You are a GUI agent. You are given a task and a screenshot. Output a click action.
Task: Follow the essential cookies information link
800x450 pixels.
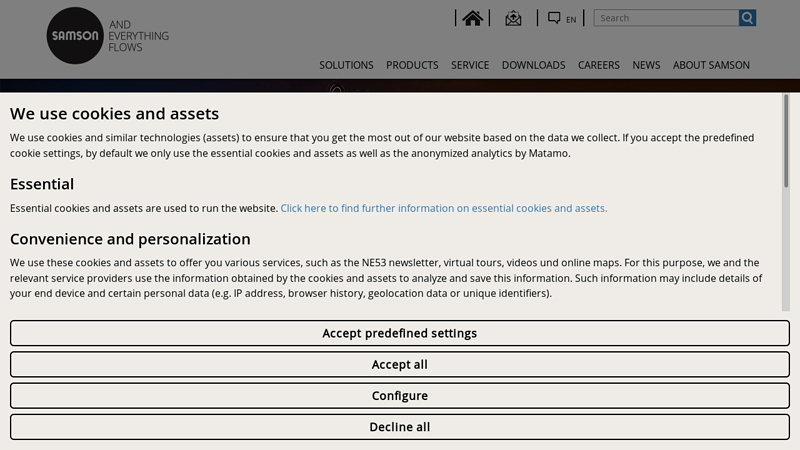(443, 208)
